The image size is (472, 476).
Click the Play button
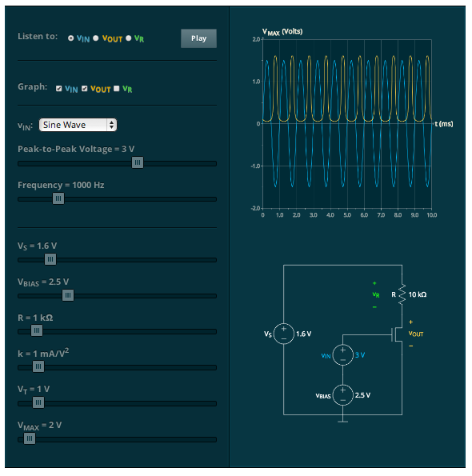(198, 38)
